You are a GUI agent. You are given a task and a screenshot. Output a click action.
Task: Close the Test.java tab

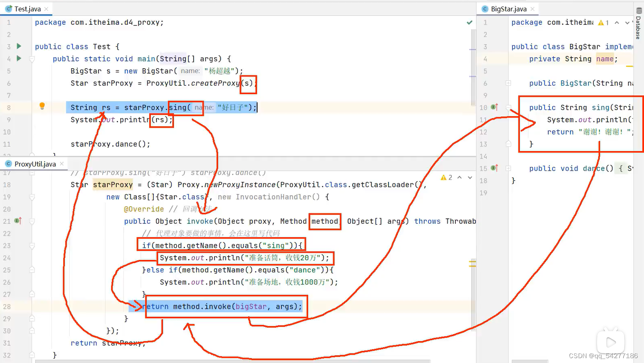[46, 9]
